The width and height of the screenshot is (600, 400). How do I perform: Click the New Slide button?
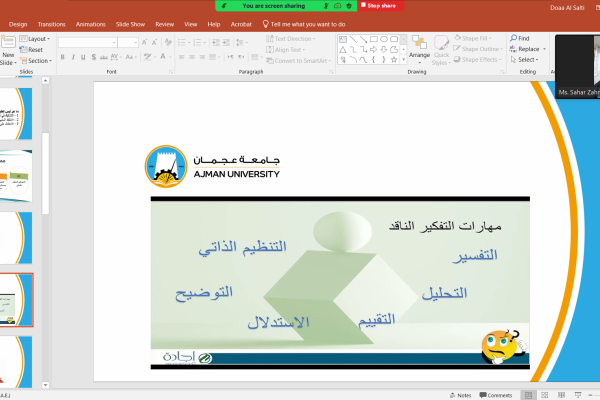(8, 51)
